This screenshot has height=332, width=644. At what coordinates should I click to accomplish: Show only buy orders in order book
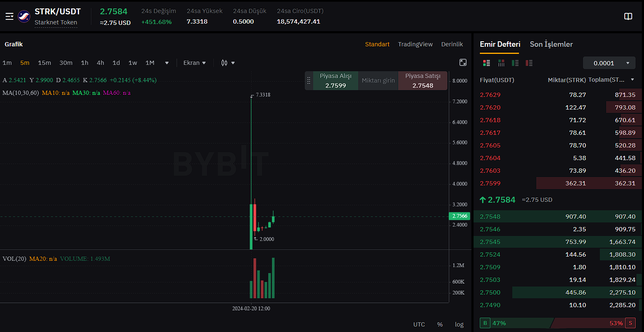point(515,63)
